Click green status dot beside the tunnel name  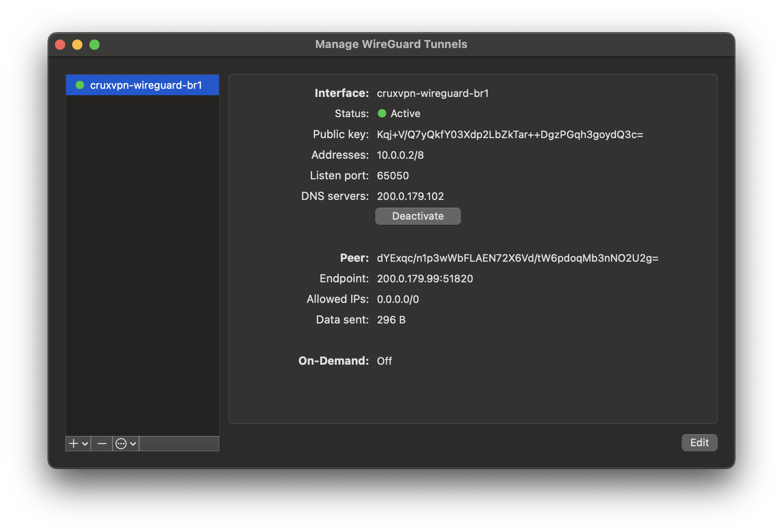[x=80, y=85]
